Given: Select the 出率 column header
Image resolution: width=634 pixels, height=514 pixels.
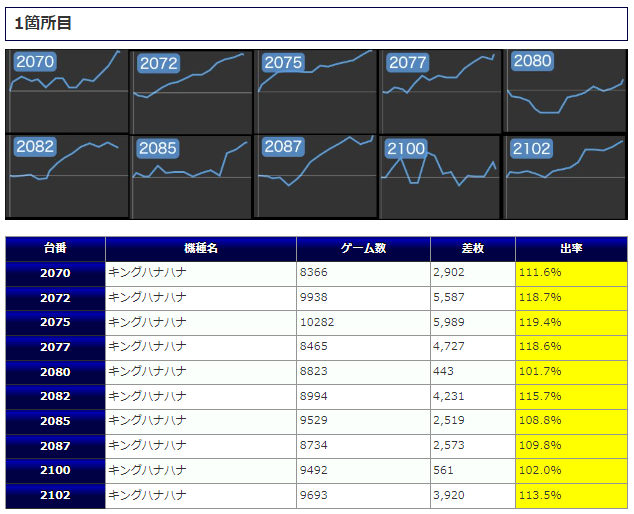Looking at the screenshot, I should tap(571, 249).
